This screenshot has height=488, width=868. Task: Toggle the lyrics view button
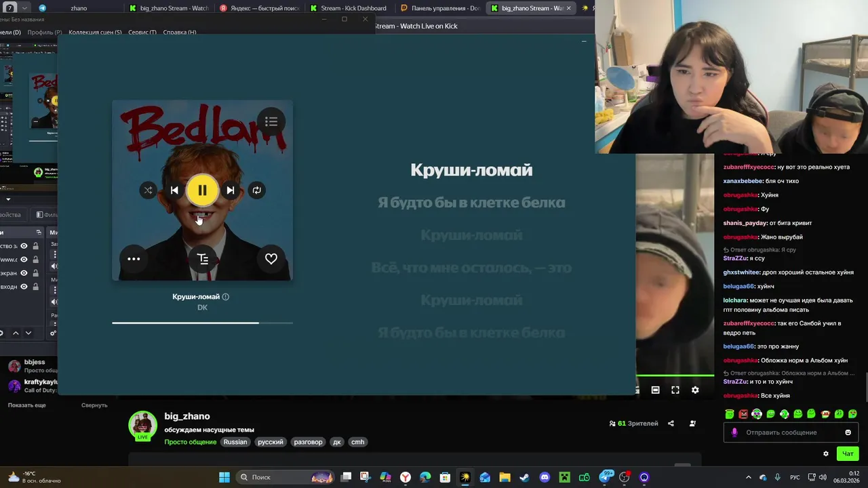(x=202, y=258)
